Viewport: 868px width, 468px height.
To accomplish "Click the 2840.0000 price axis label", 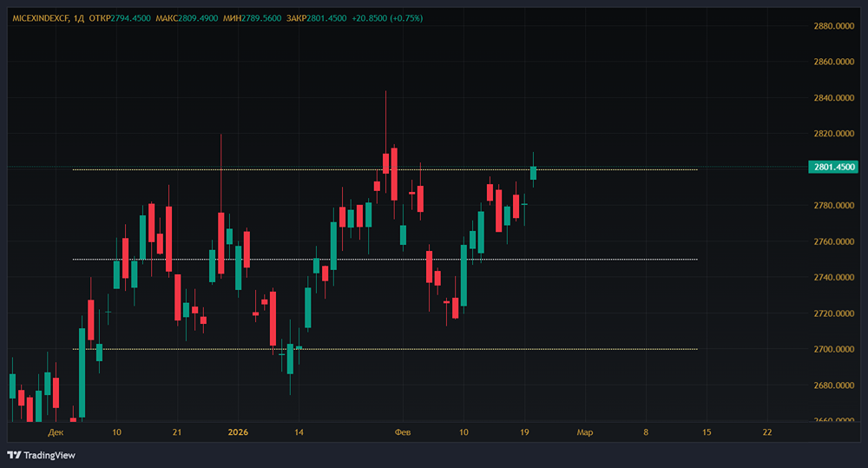I will pyautogui.click(x=833, y=97).
